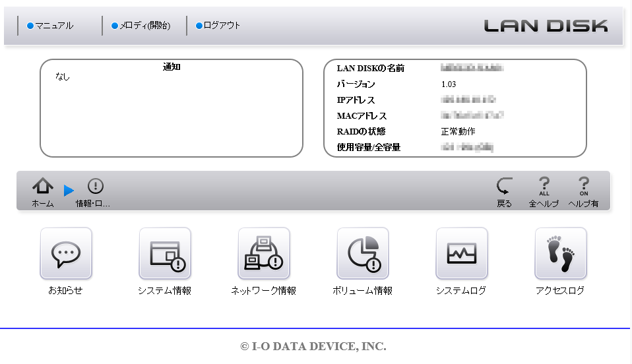Image resolution: width=632 pixels, height=364 pixels.
Task: Click the システムログ text label
Action: (x=461, y=290)
